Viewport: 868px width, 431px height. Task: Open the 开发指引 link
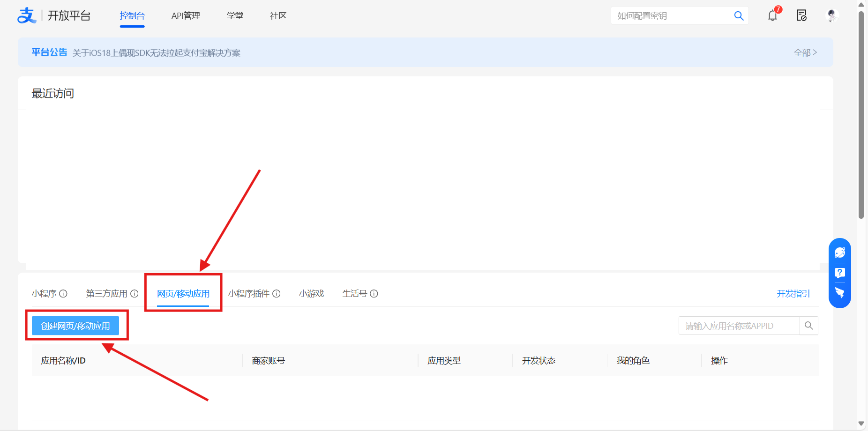(x=793, y=294)
